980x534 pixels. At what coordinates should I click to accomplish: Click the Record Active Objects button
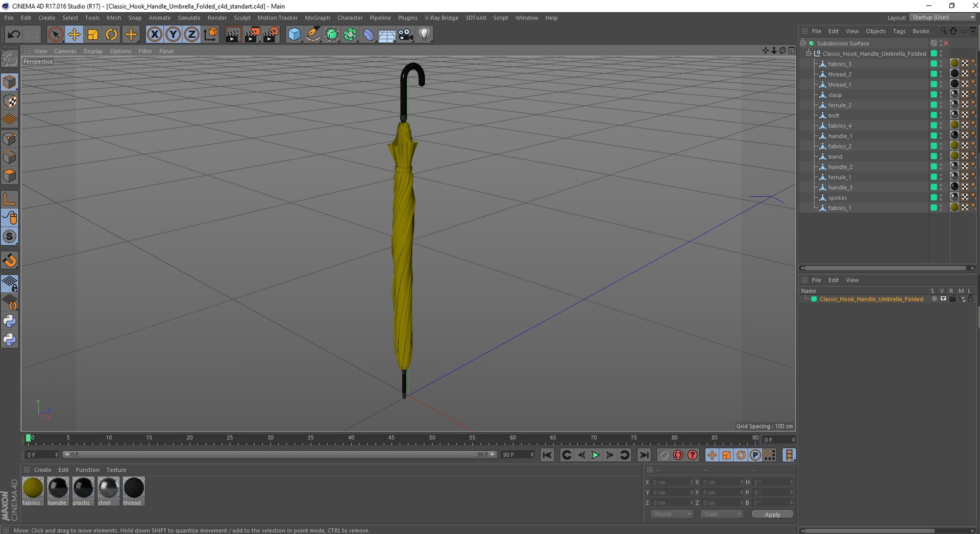pyautogui.click(x=663, y=455)
